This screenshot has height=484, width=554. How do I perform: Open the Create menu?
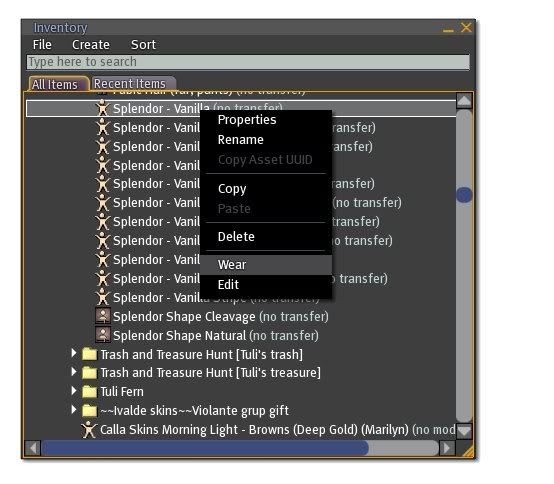(x=91, y=45)
